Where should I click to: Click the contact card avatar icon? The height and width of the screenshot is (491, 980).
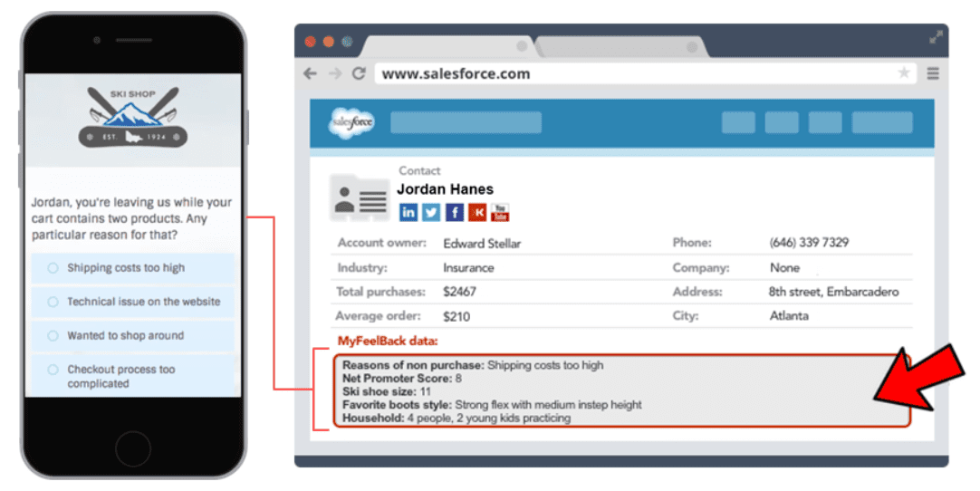pyautogui.click(x=360, y=199)
